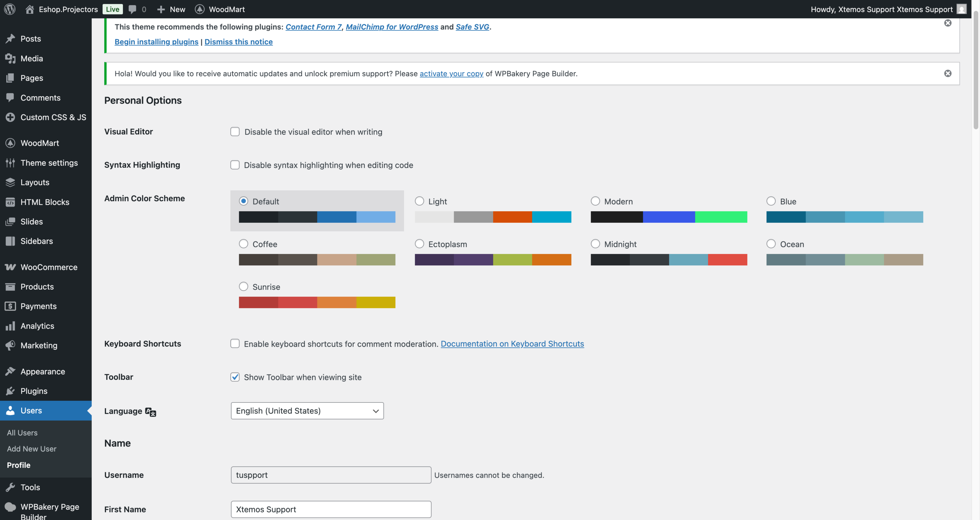The width and height of the screenshot is (980, 520).
Task: Click the home icon beside Eshop.Projectors
Action: (x=30, y=9)
